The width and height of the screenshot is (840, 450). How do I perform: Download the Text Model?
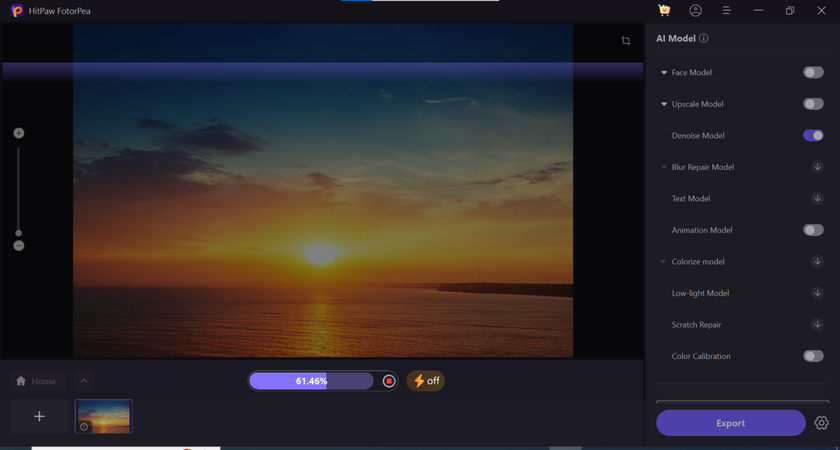pos(818,198)
